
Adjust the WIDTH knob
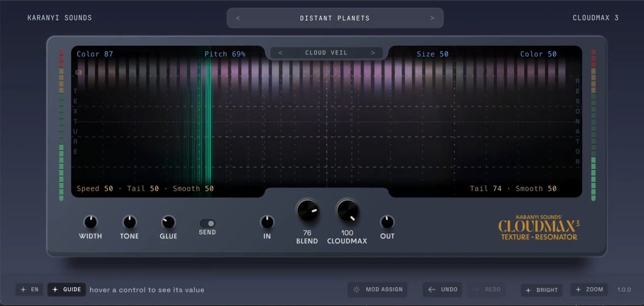tap(91, 222)
